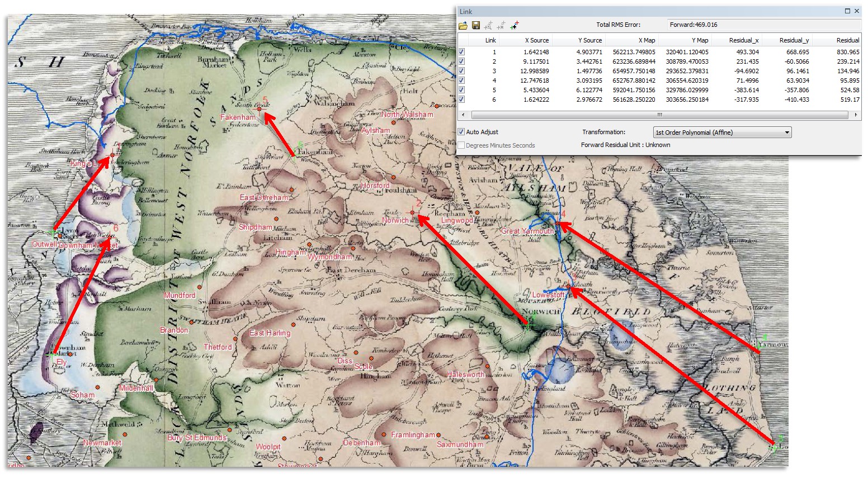Save the link table with the floppy disk icon
The width and height of the screenshot is (868, 478).
tap(475, 25)
